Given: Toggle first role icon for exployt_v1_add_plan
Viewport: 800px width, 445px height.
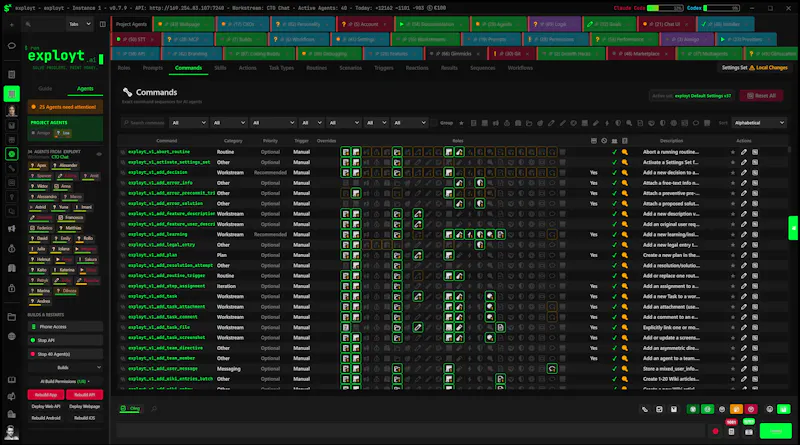Looking at the screenshot, I should pos(345,255).
